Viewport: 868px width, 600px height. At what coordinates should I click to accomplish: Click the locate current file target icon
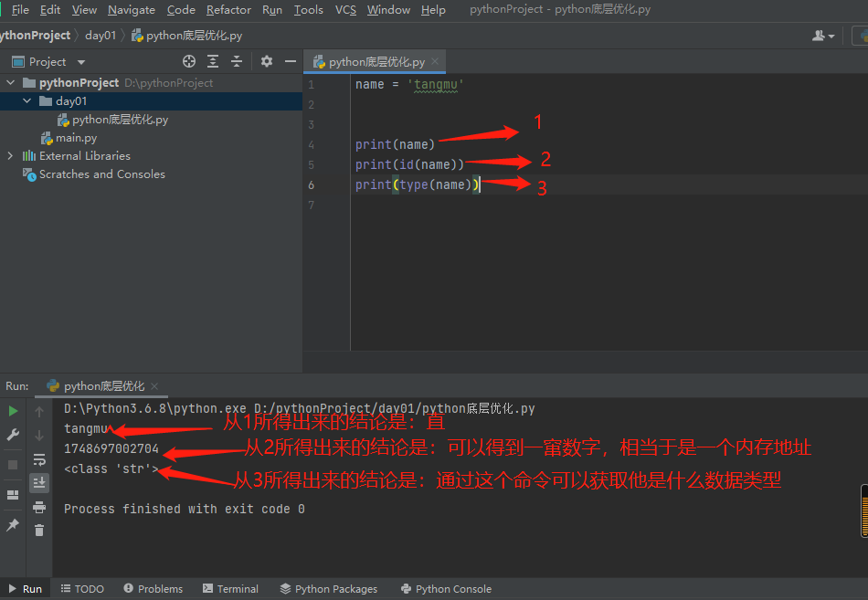click(189, 61)
